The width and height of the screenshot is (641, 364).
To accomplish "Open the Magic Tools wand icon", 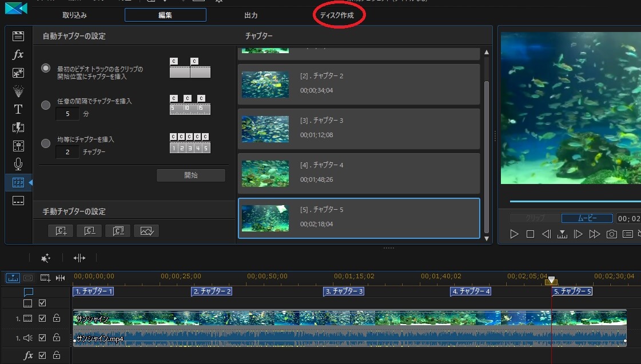I will 45,258.
